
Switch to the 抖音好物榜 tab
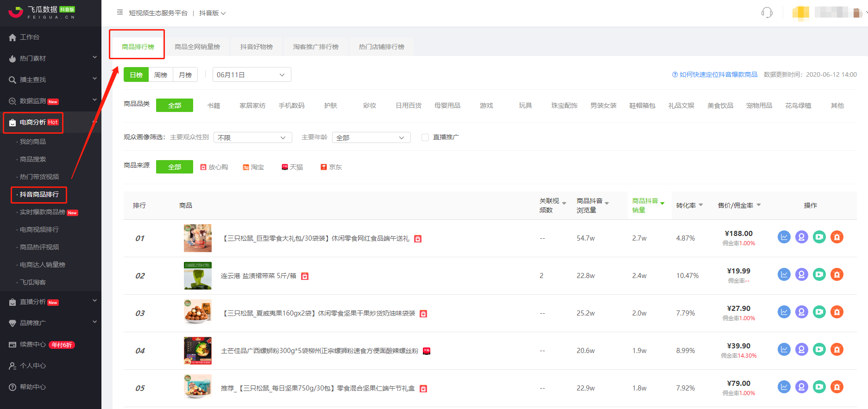[x=257, y=47]
